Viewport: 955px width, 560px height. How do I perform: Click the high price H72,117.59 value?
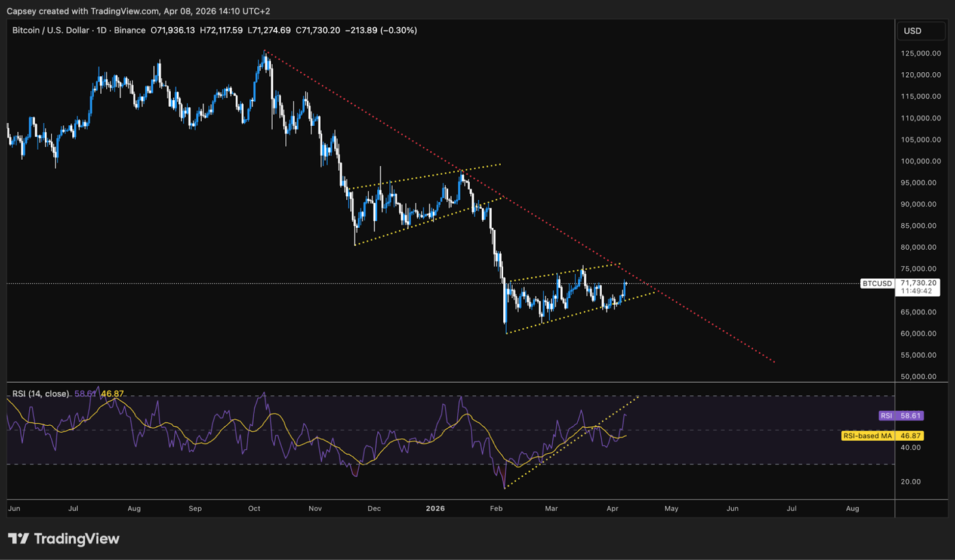(221, 30)
